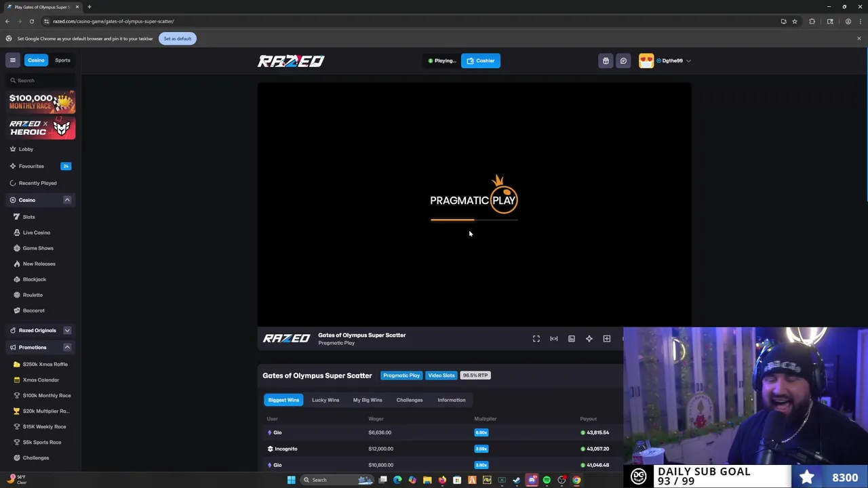This screenshot has width=868, height=488.
Task: Open the Razed x Heroic banner
Action: tap(42, 128)
